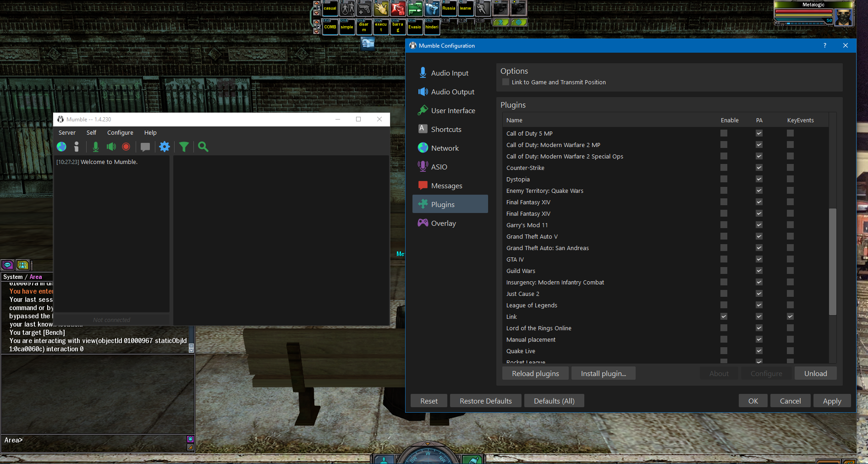
Task: Open settings via the blue gear icon
Action: click(x=165, y=147)
